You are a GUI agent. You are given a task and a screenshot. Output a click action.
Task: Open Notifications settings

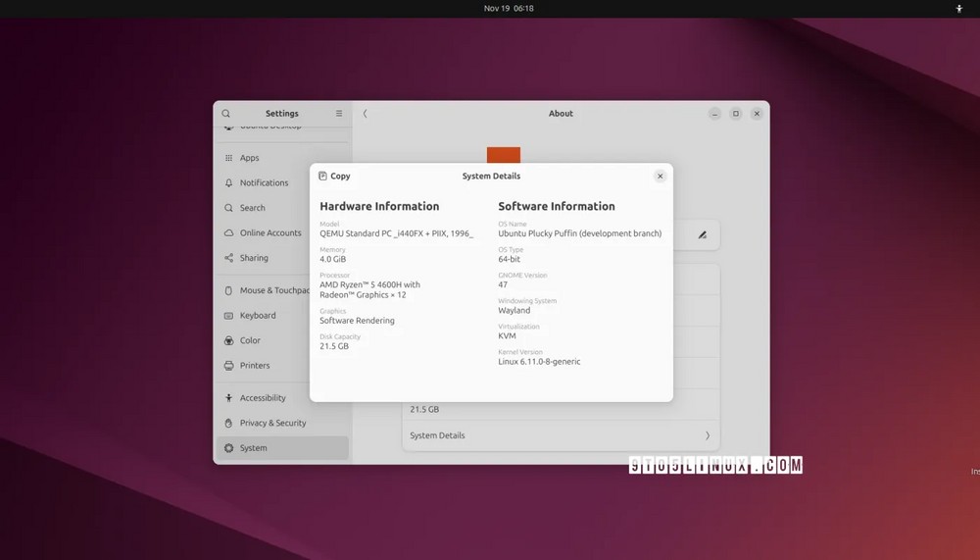click(x=282, y=182)
